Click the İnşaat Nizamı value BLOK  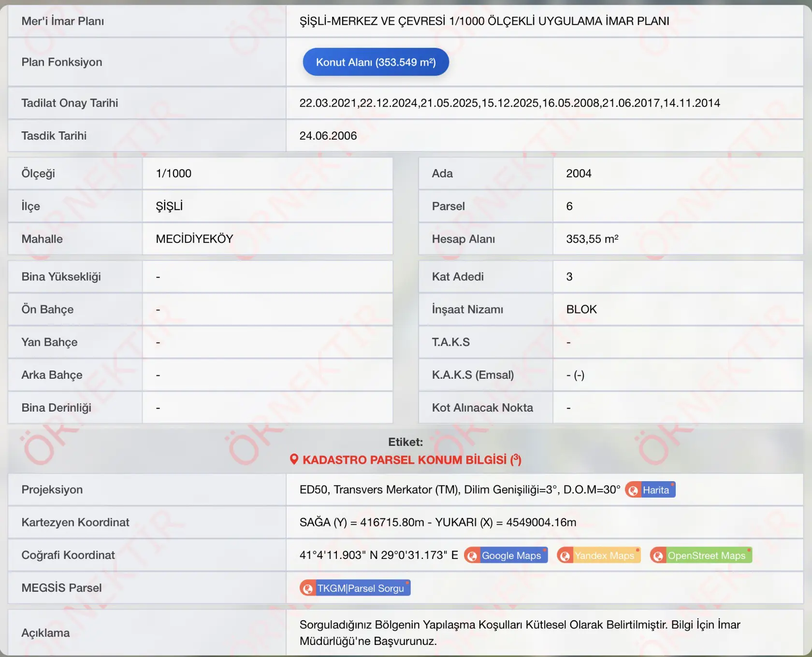581,309
